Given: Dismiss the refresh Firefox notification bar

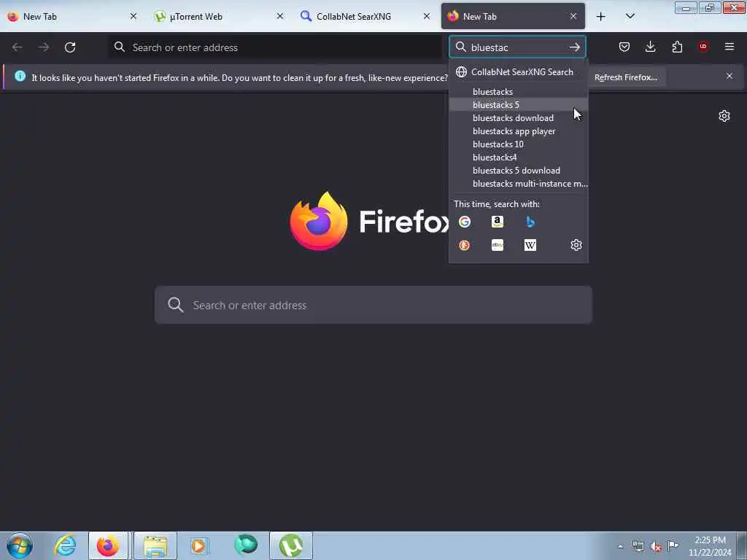Looking at the screenshot, I should point(729,76).
